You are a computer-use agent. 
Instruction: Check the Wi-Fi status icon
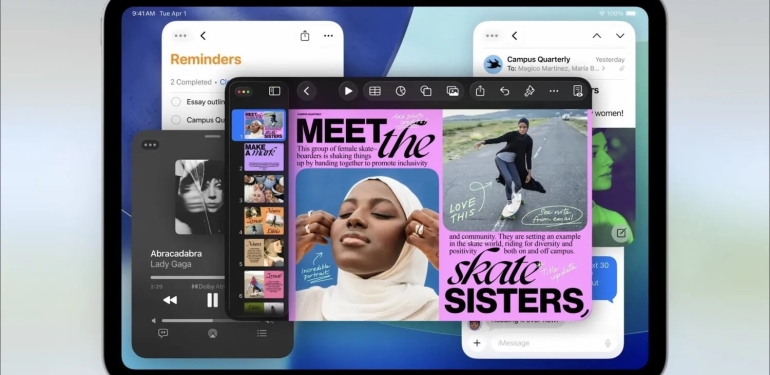602,14
